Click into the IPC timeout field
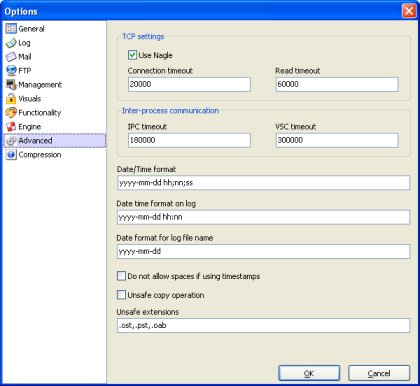This screenshot has width=420, height=386. pos(189,140)
